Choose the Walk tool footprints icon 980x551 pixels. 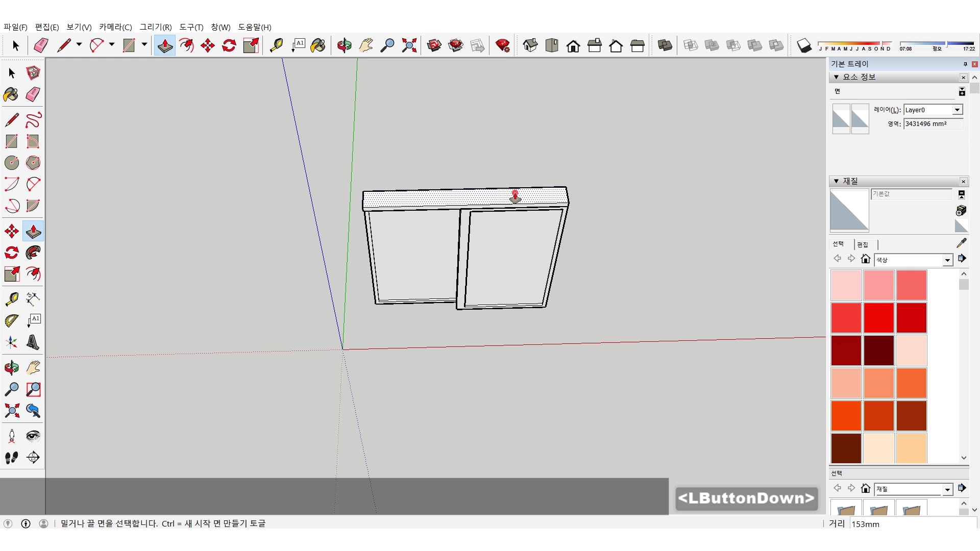[x=11, y=458]
